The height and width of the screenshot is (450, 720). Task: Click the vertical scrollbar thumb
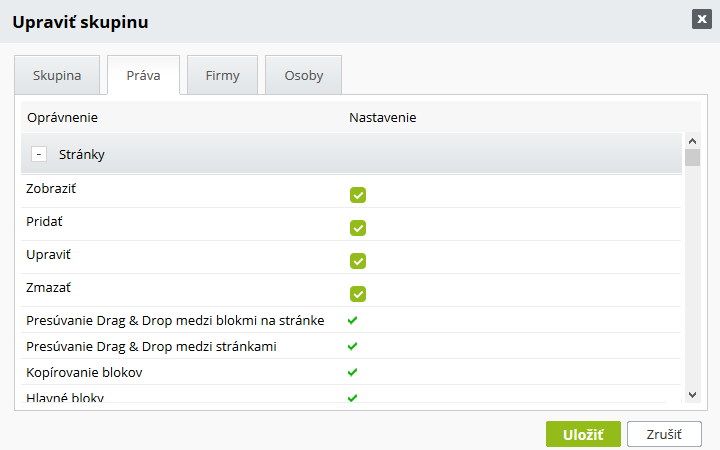click(692, 157)
